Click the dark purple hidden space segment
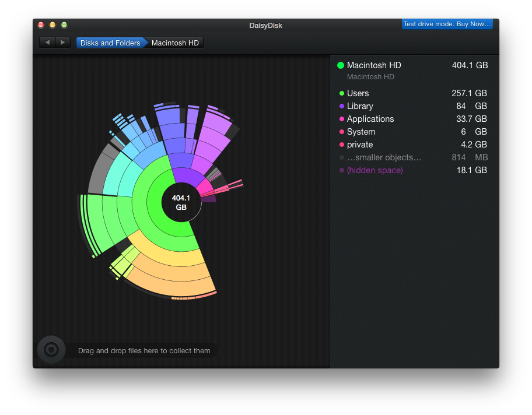This screenshot has width=532, height=415. click(209, 199)
